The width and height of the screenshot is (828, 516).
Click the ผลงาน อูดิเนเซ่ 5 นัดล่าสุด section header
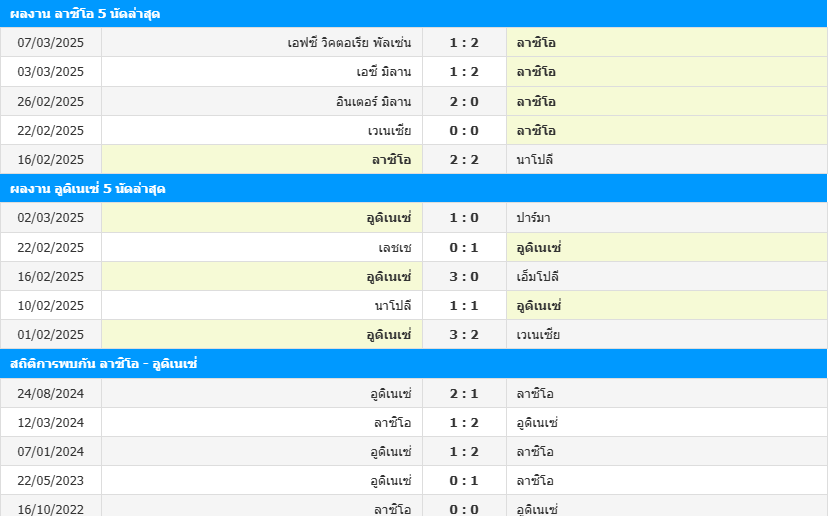pyautogui.click(x=88, y=189)
